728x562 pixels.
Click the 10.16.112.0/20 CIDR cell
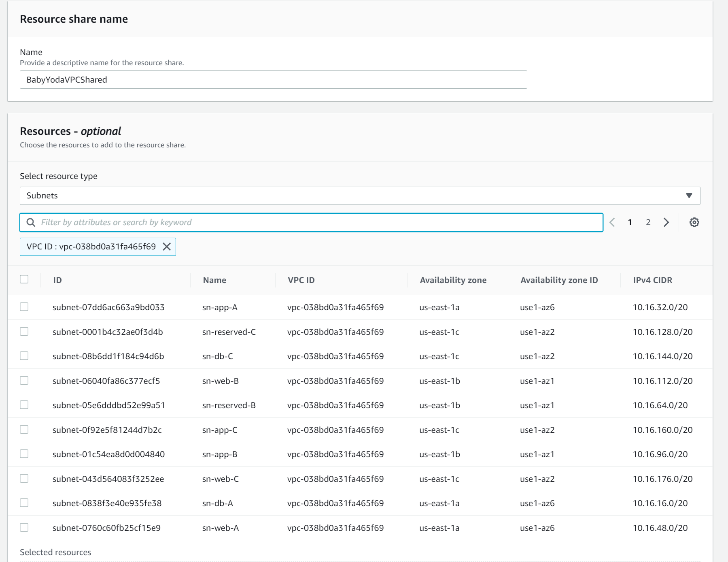662,381
